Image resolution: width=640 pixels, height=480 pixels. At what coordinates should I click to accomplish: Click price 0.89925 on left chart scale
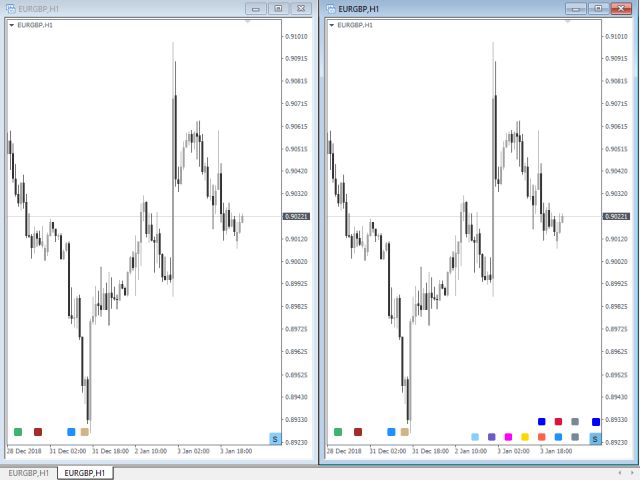[296, 284]
